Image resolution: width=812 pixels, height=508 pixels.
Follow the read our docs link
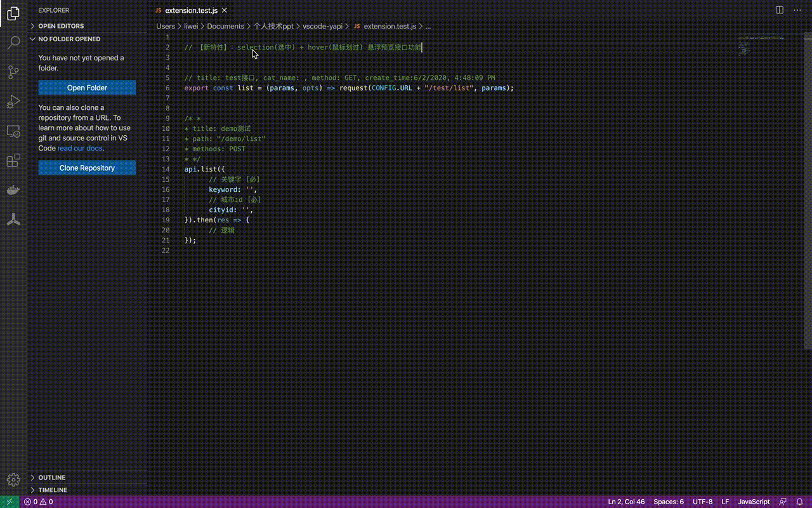[79, 148]
